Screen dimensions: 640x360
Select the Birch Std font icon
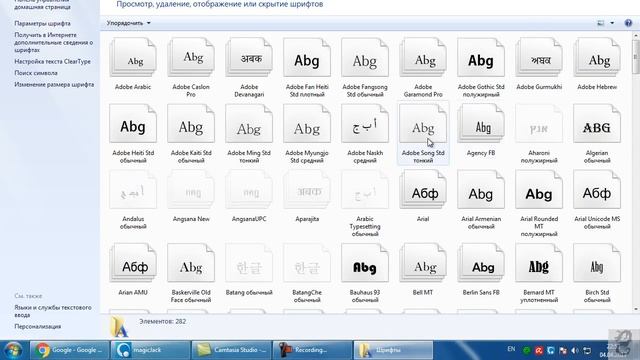597,263
